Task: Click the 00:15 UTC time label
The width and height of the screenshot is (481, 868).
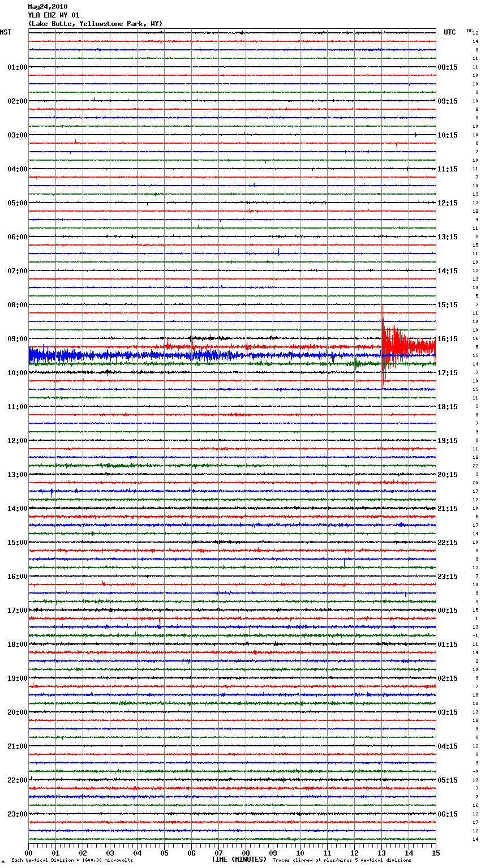Action: click(448, 611)
